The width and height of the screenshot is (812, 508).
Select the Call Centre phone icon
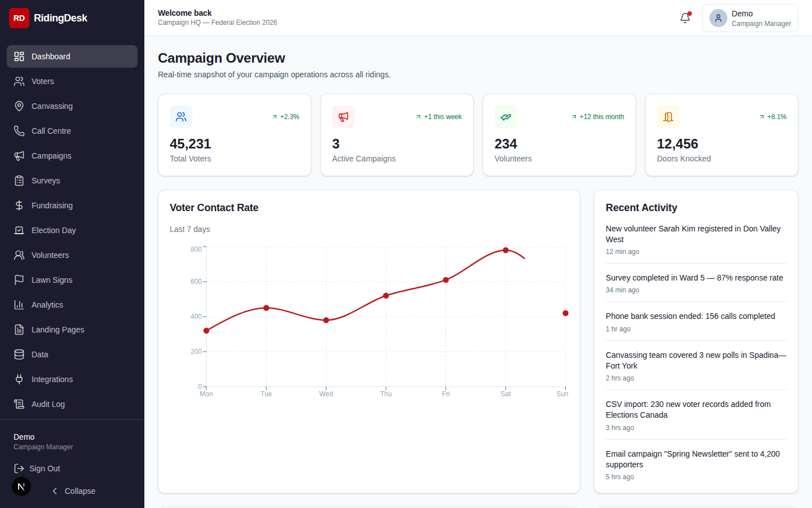point(19,131)
